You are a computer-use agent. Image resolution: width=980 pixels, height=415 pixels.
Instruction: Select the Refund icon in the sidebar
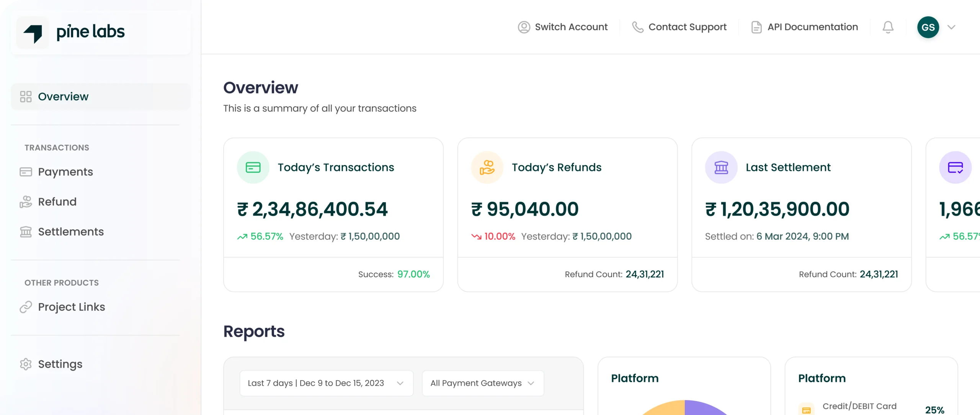click(26, 202)
